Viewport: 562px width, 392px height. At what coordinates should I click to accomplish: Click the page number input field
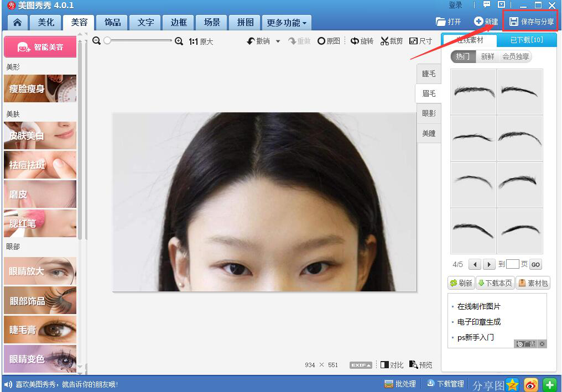(513, 264)
